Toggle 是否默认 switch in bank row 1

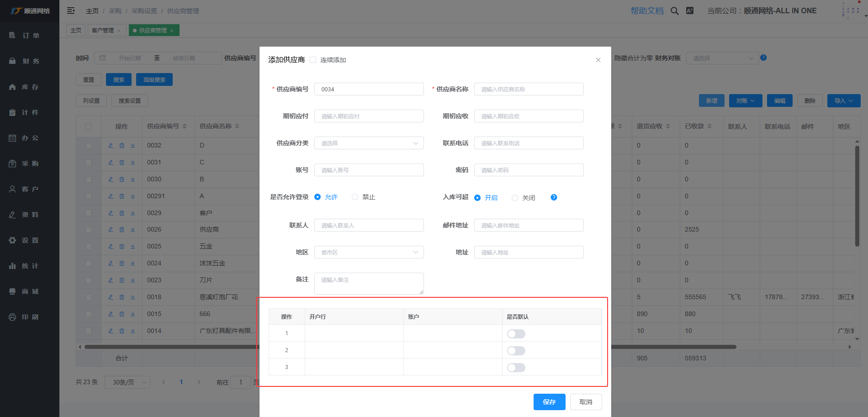coord(516,334)
